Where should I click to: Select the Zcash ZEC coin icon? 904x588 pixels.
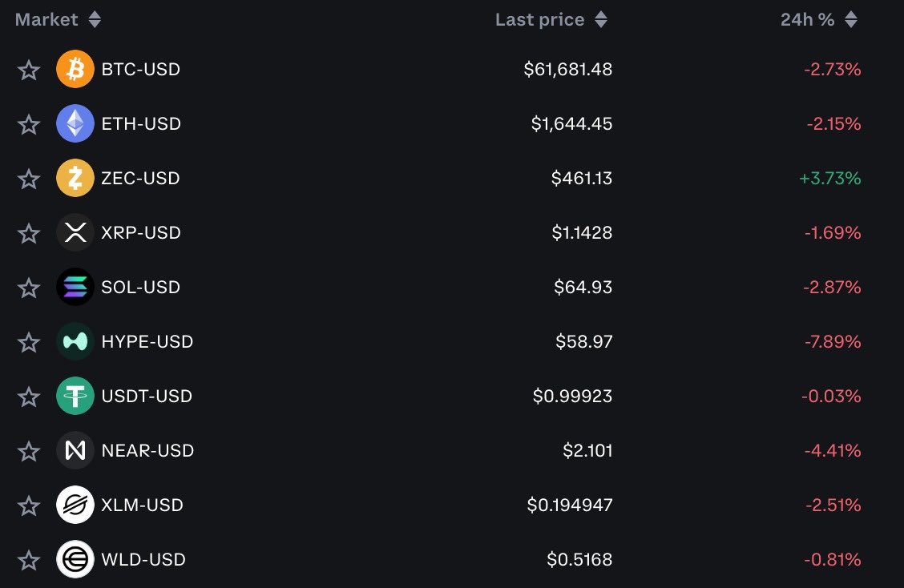point(75,178)
